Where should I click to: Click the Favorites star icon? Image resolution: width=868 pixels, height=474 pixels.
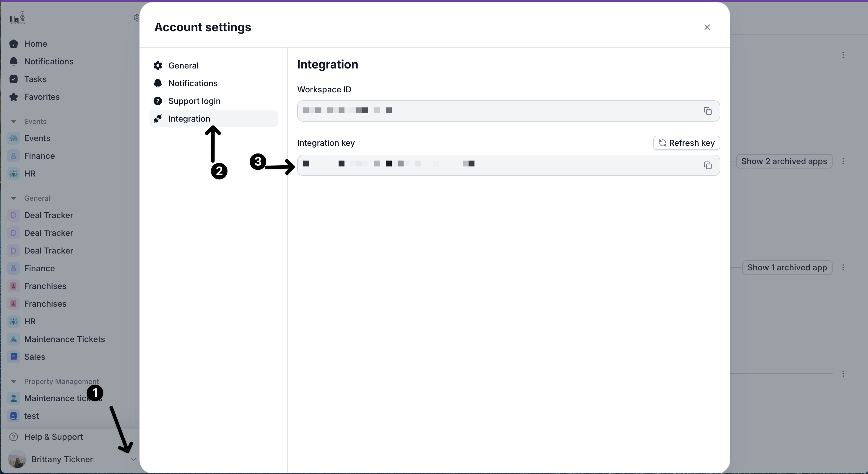[14, 97]
